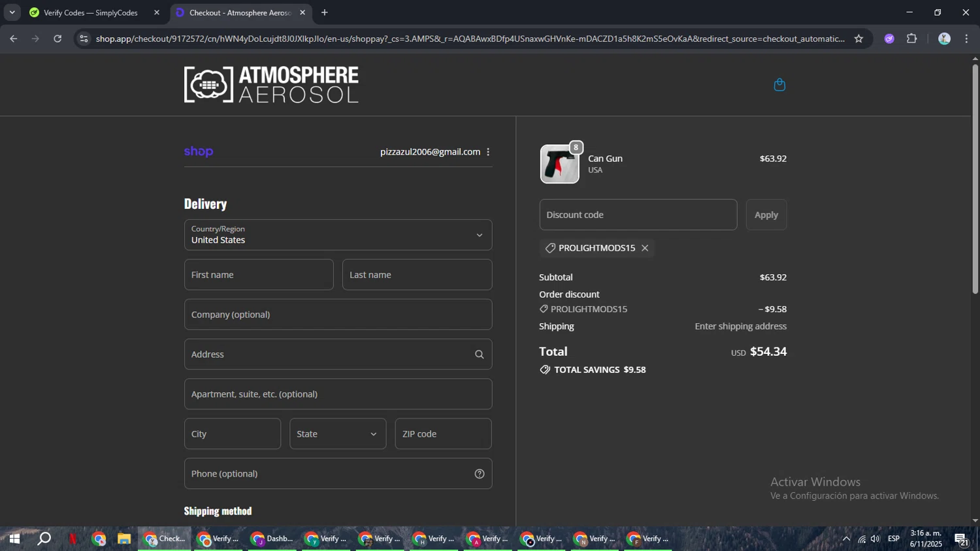Open network Wi-Fi tray icon
Viewport: 980px width, 551px height.
(x=862, y=539)
